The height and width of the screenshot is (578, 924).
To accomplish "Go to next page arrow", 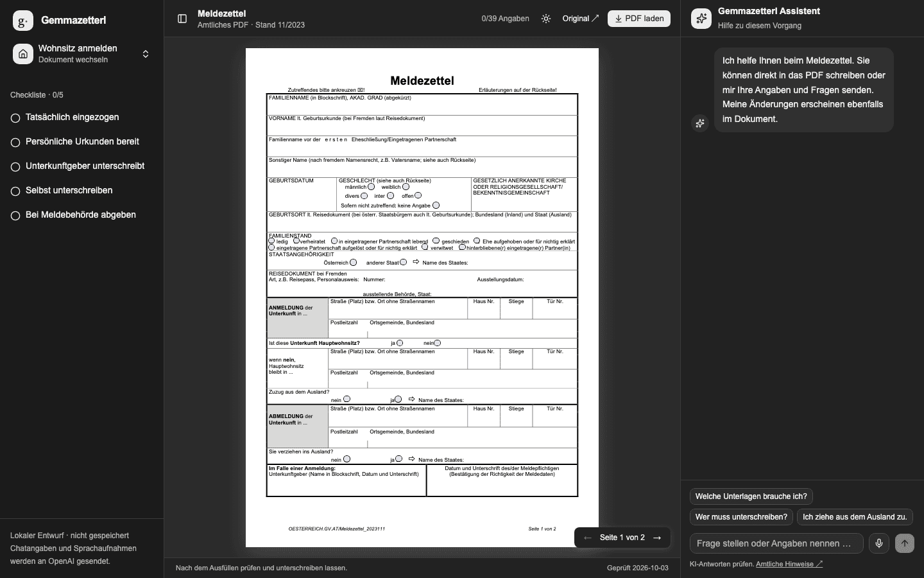I will [x=657, y=538].
